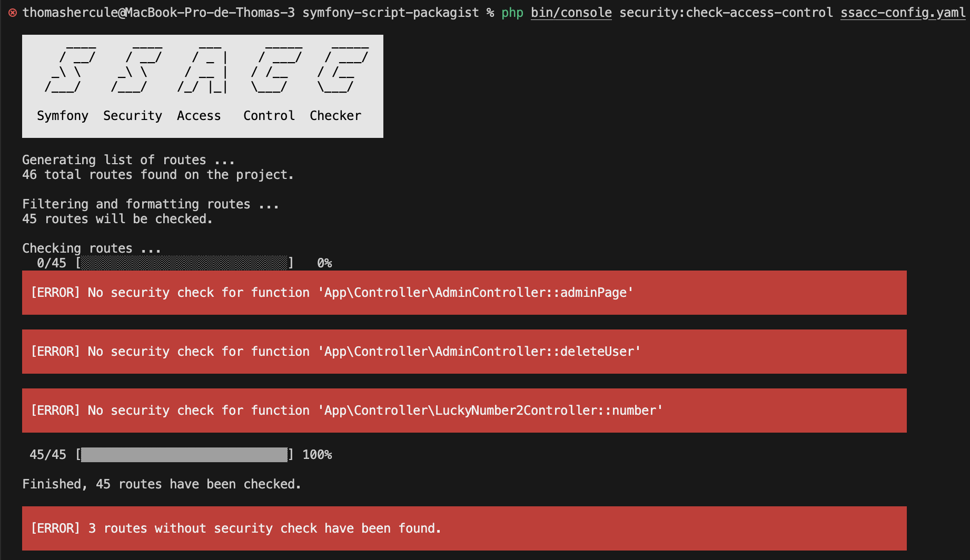Select the AdminController::adminPage error message
The width and height of the screenshot is (970, 560).
(x=332, y=293)
